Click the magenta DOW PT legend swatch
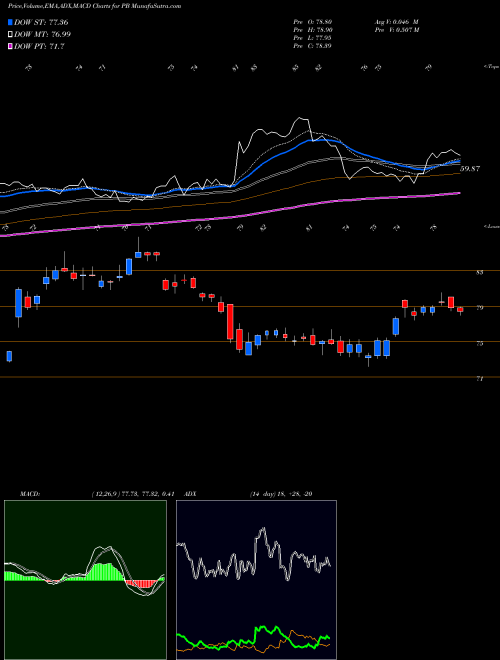 11,46
